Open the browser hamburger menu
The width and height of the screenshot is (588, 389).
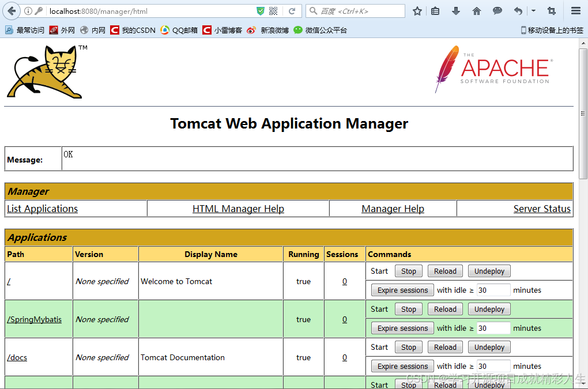click(x=576, y=12)
